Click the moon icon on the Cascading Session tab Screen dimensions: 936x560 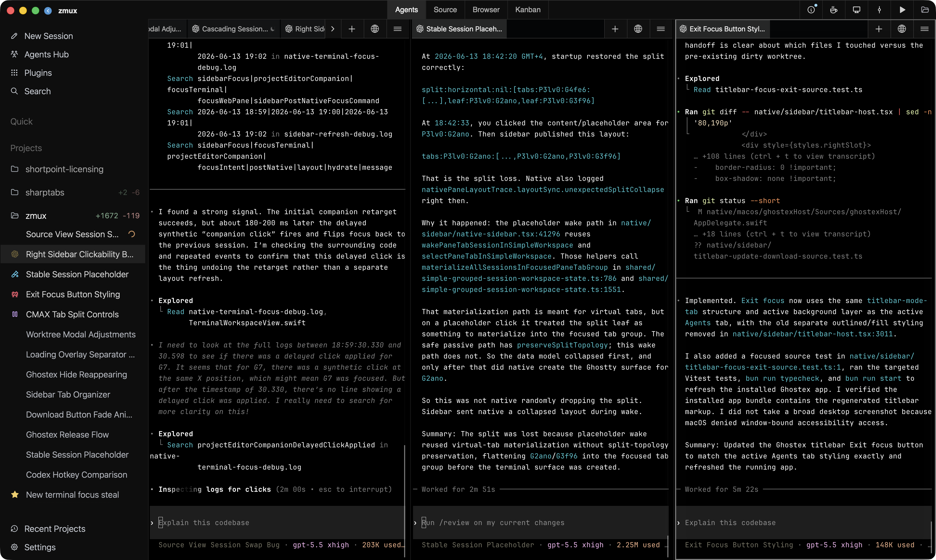tap(272, 29)
